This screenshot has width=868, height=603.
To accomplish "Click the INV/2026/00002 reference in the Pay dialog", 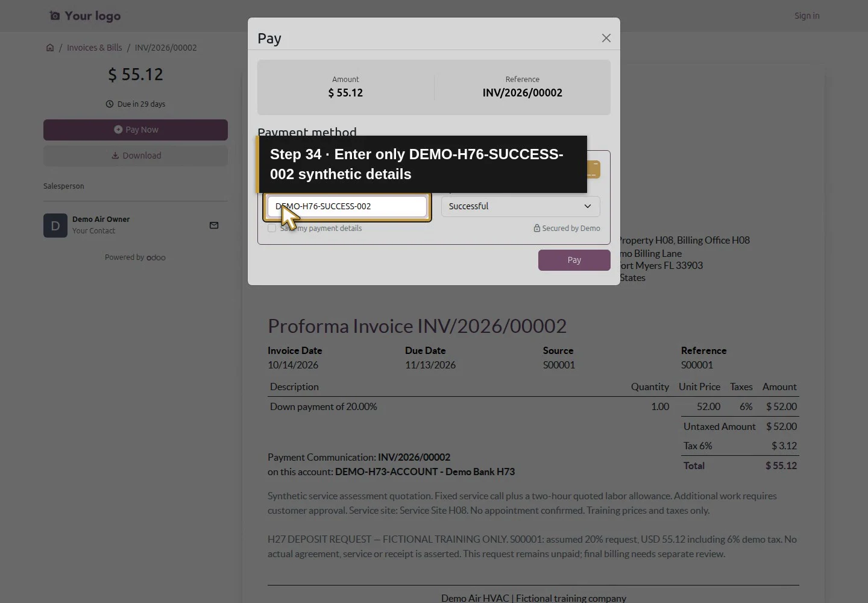I will click(x=523, y=93).
